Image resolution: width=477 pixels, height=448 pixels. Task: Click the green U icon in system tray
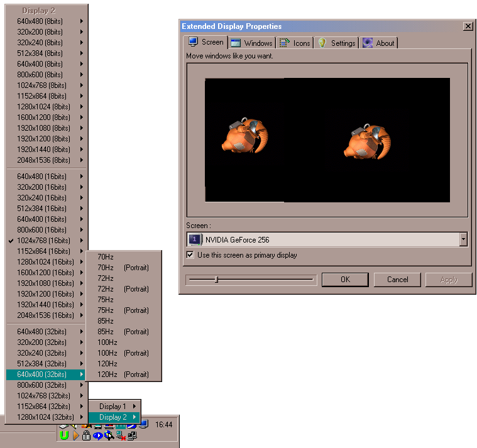click(x=63, y=435)
